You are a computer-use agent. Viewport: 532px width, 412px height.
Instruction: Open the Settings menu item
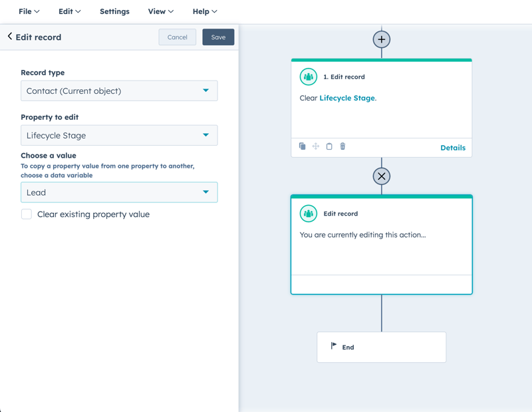coord(114,11)
